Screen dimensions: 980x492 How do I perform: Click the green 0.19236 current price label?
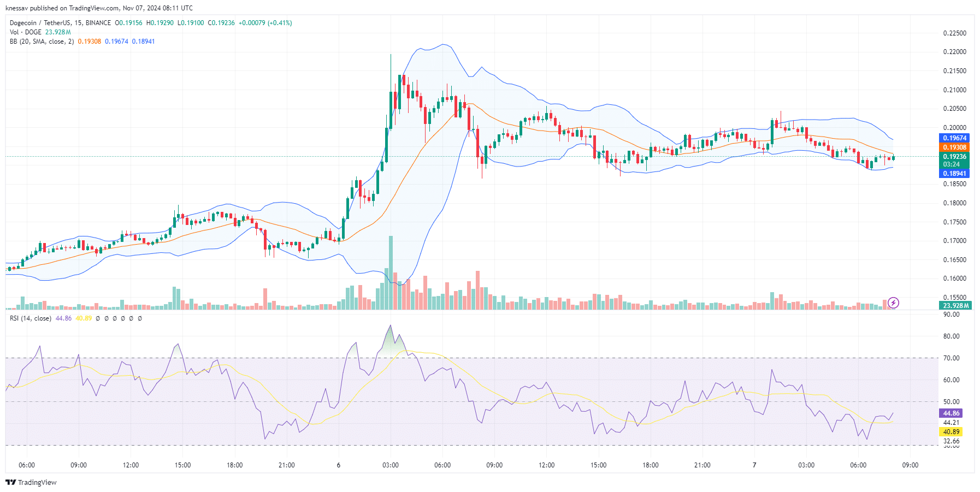954,157
